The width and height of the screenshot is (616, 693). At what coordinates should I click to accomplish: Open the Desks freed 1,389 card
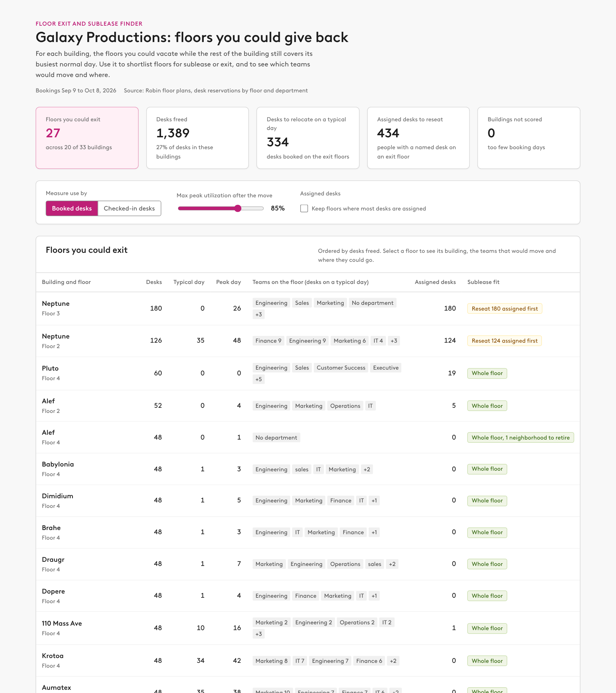tap(197, 138)
